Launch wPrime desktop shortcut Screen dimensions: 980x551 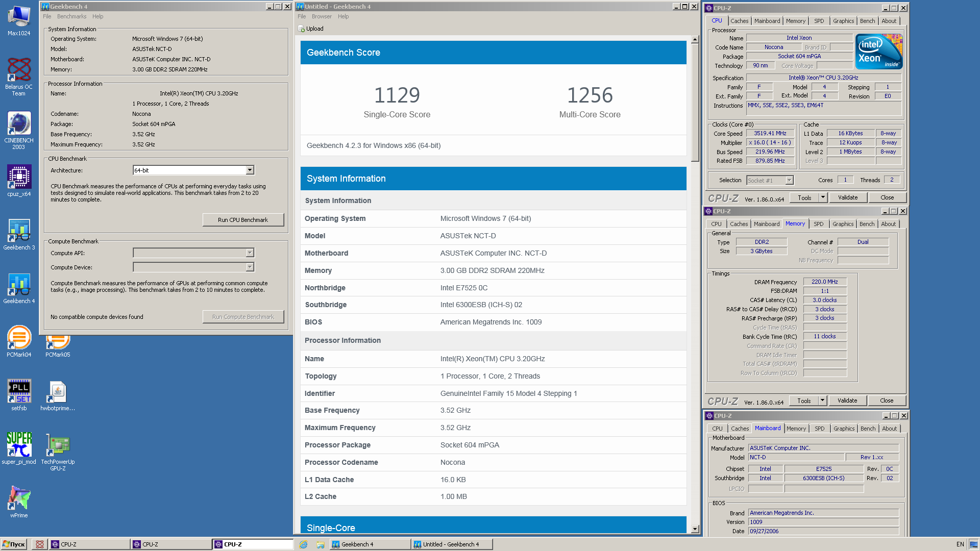coord(19,502)
